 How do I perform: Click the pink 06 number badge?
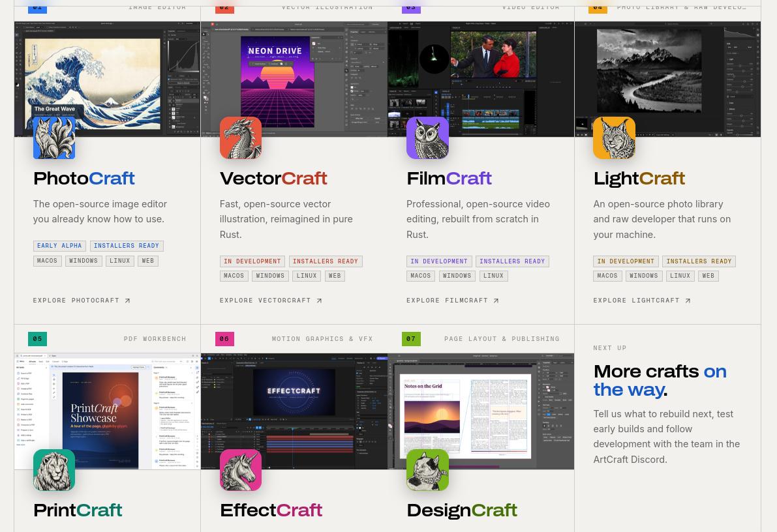coord(224,339)
